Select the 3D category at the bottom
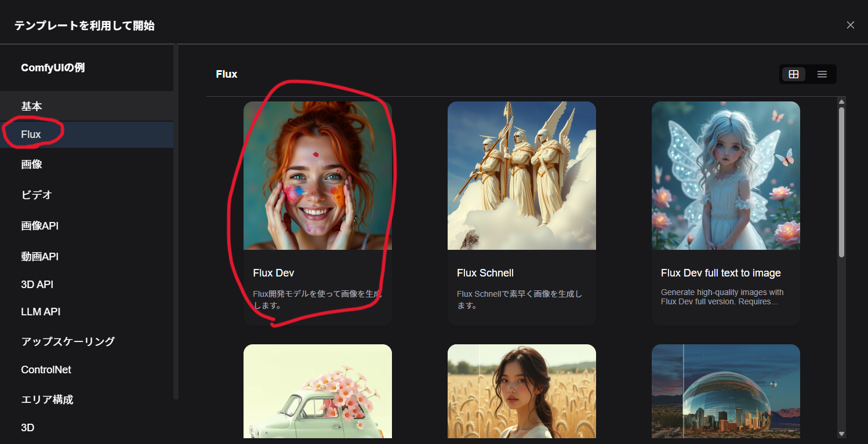The height and width of the screenshot is (444, 868). pyautogui.click(x=87, y=428)
